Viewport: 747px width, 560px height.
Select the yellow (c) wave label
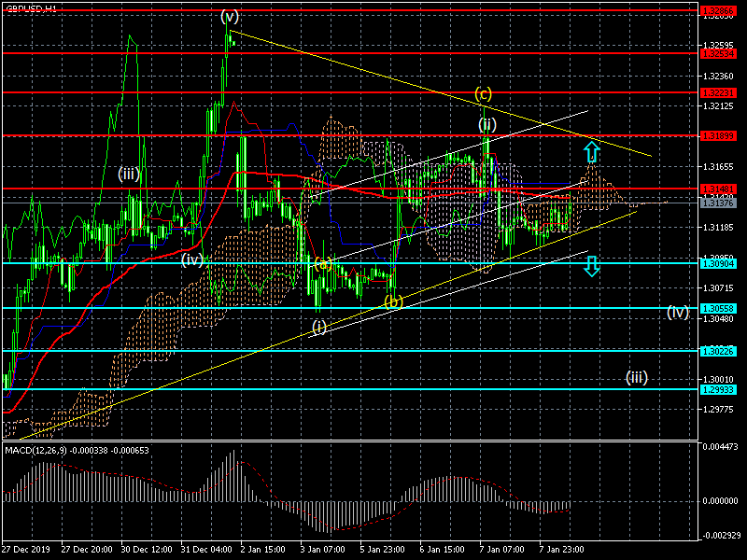[483, 93]
